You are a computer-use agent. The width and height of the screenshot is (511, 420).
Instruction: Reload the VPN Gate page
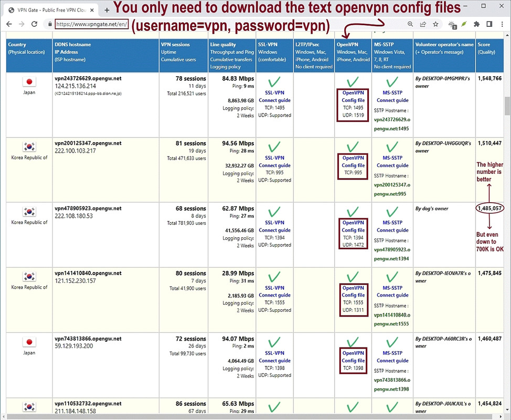tap(34, 24)
